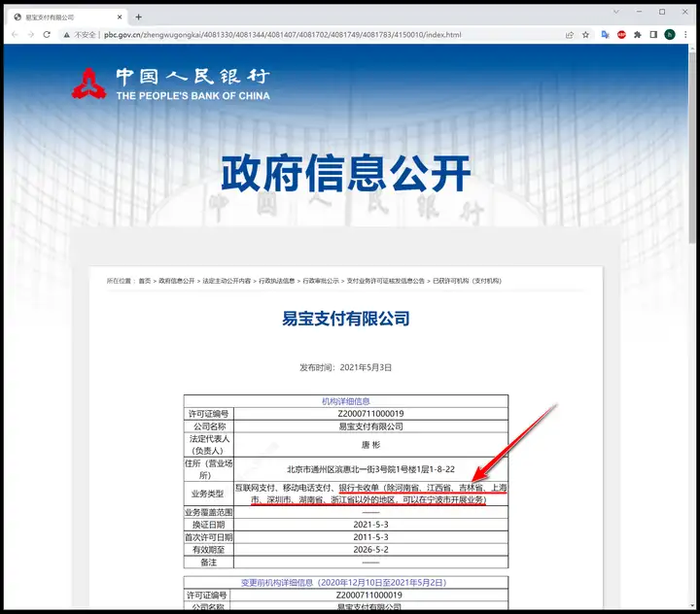
Task: Click the 发布时间：2021年5月3日 text
Action: point(346,367)
